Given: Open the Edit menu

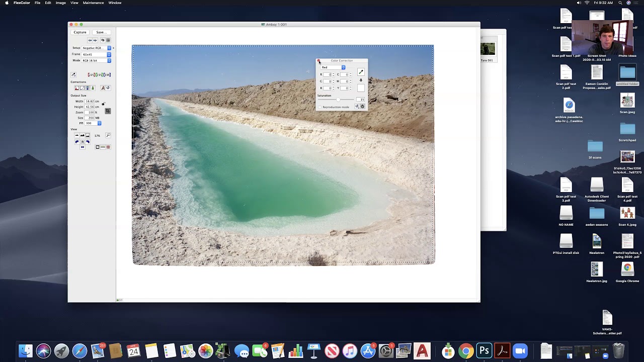Looking at the screenshot, I should [48, 3].
